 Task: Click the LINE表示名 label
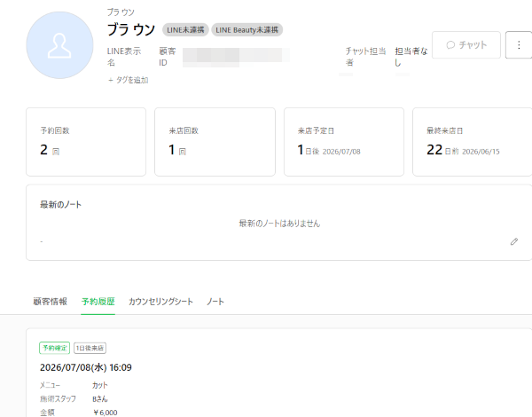[124, 57]
